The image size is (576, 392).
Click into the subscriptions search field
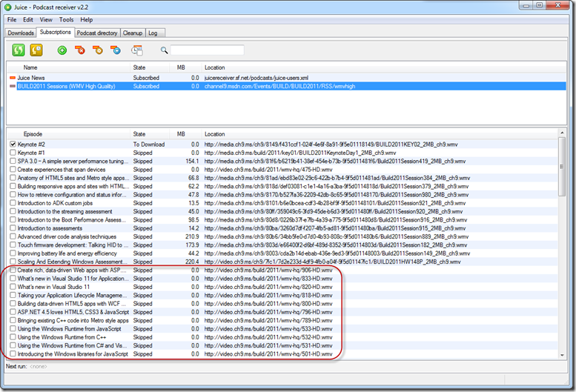pyautogui.click(x=207, y=50)
